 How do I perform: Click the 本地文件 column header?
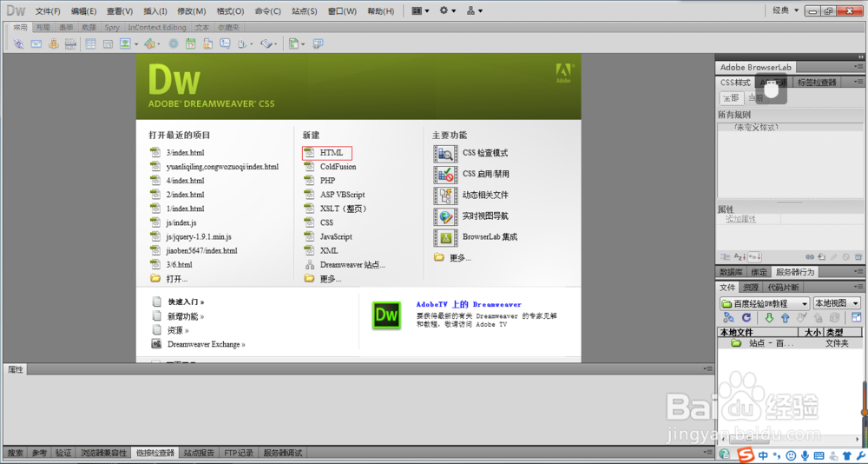point(757,332)
